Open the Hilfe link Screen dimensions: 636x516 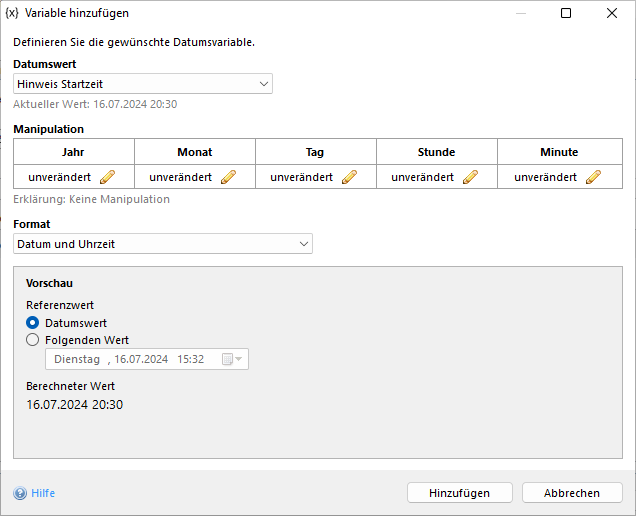point(43,493)
